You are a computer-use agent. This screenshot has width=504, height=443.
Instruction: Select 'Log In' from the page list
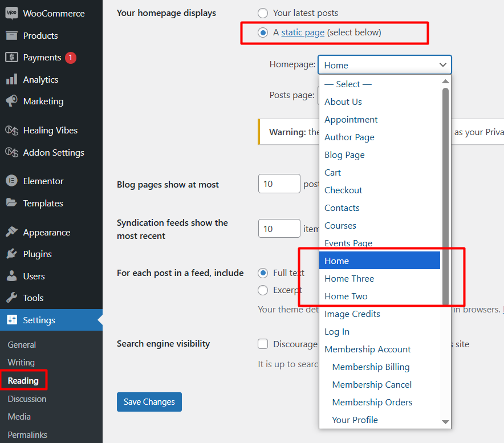(x=380, y=331)
